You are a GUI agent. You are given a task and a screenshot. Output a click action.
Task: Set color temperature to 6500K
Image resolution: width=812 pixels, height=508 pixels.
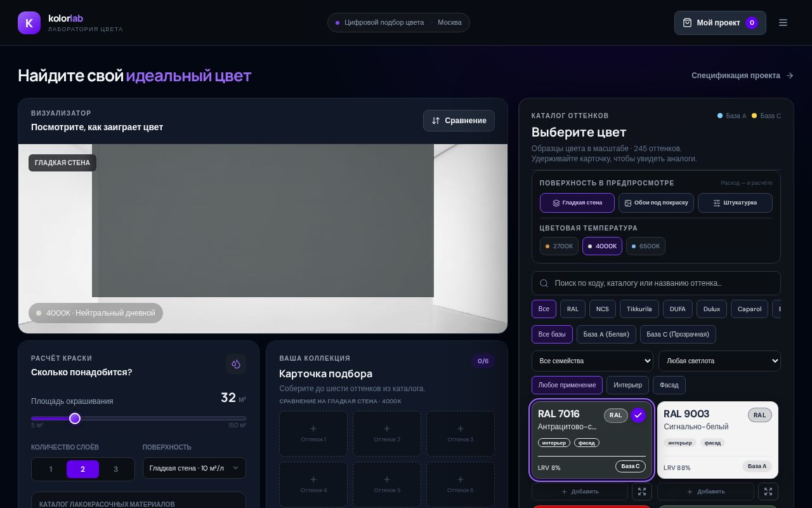click(646, 246)
